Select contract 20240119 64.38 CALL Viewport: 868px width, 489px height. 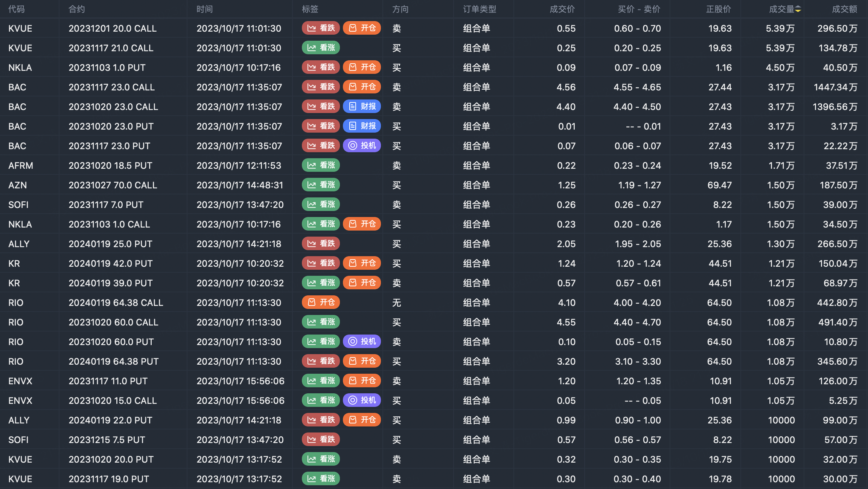116,303
